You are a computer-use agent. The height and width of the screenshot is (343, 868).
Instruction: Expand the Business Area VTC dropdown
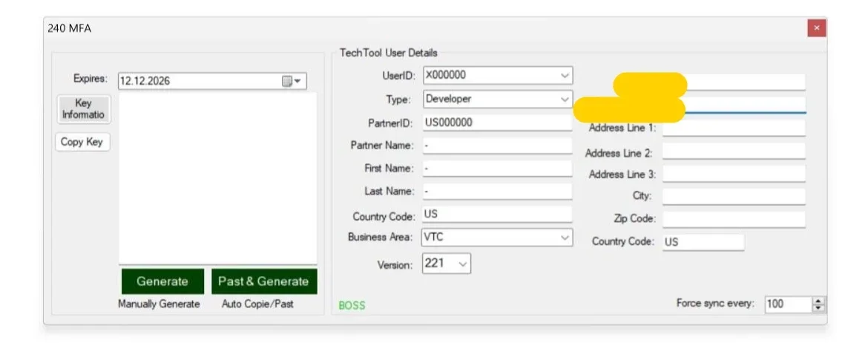click(565, 238)
